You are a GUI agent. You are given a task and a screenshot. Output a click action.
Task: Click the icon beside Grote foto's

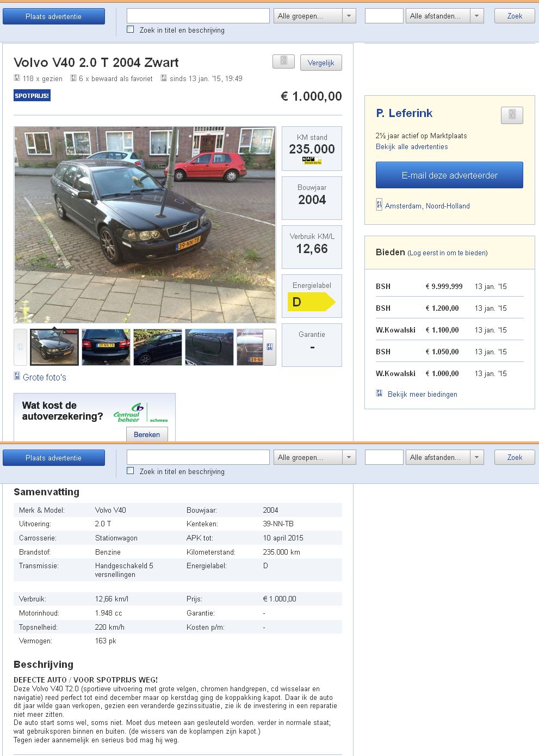pos(17,376)
